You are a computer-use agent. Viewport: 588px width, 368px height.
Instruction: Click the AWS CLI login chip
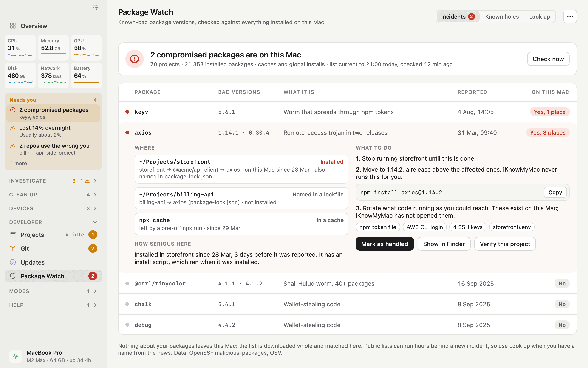point(425,227)
